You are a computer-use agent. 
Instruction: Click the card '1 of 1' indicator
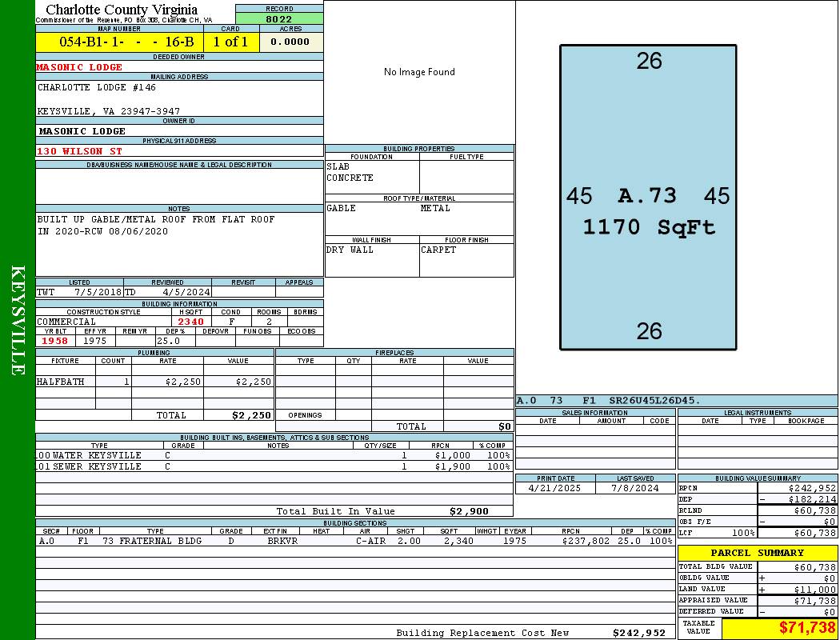click(x=230, y=42)
